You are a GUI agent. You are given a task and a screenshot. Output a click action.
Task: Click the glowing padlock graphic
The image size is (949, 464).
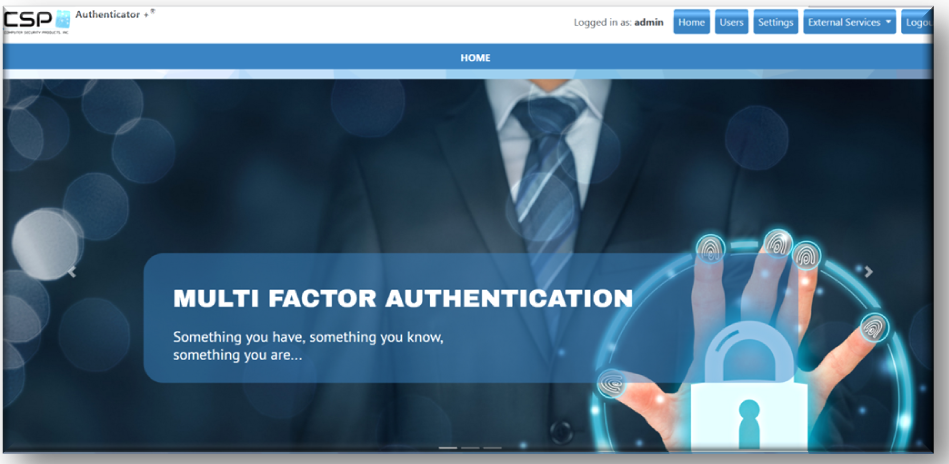tap(749, 387)
